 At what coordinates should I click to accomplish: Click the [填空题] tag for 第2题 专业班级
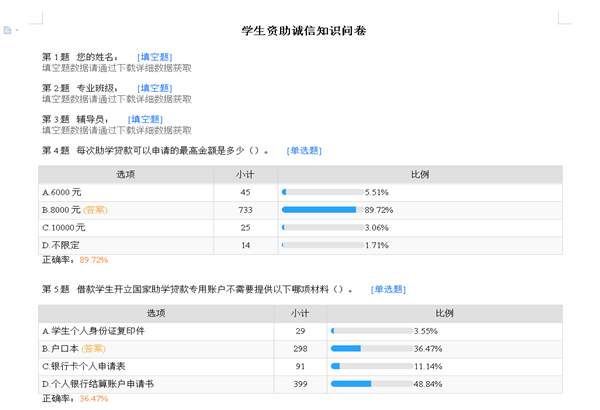click(x=154, y=88)
